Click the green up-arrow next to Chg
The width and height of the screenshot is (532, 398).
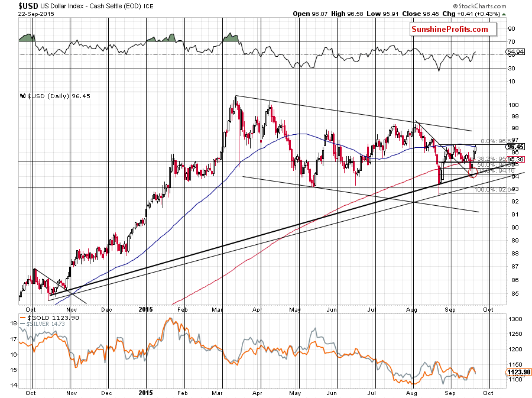tap(504, 14)
